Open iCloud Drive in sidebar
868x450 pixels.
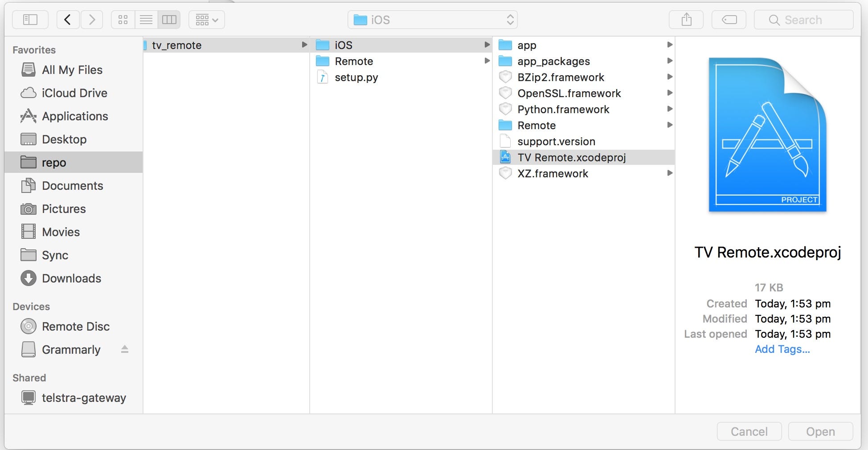point(74,93)
